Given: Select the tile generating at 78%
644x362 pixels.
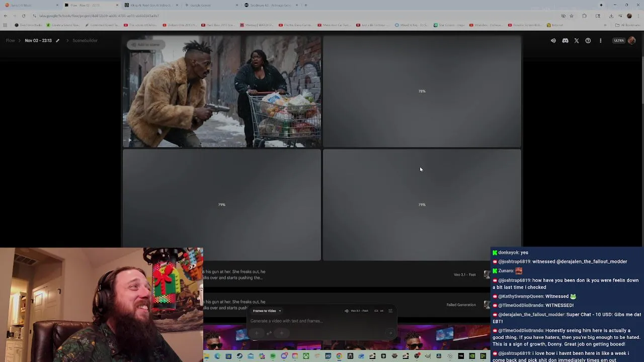Looking at the screenshot, I should [x=422, y=92].
